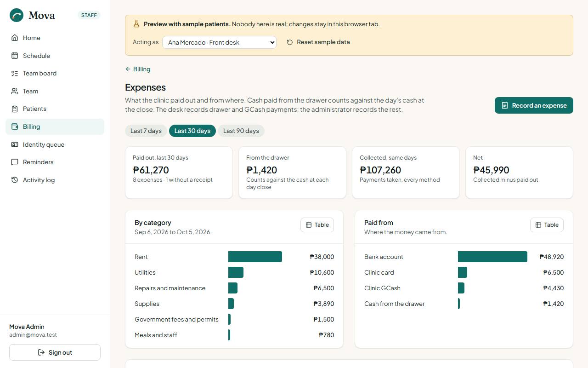
Task: Click the Utilities category row label
Action: point(145,272)
